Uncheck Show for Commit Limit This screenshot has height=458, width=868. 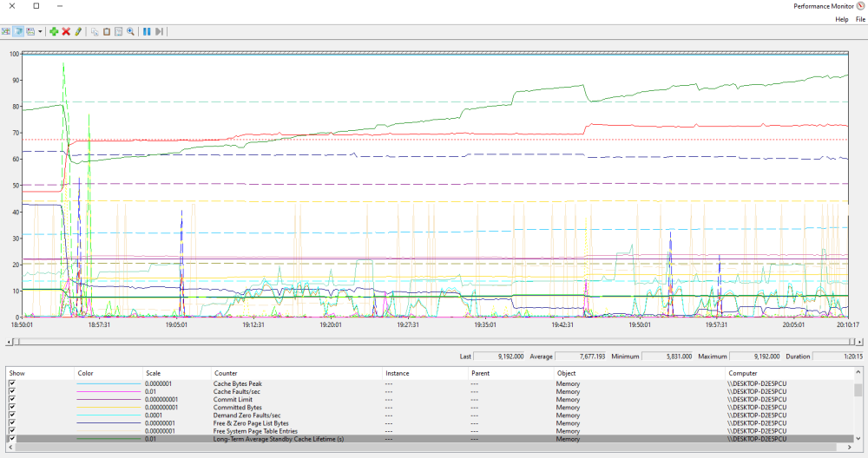pyautogui.click(x=12, y=399)
